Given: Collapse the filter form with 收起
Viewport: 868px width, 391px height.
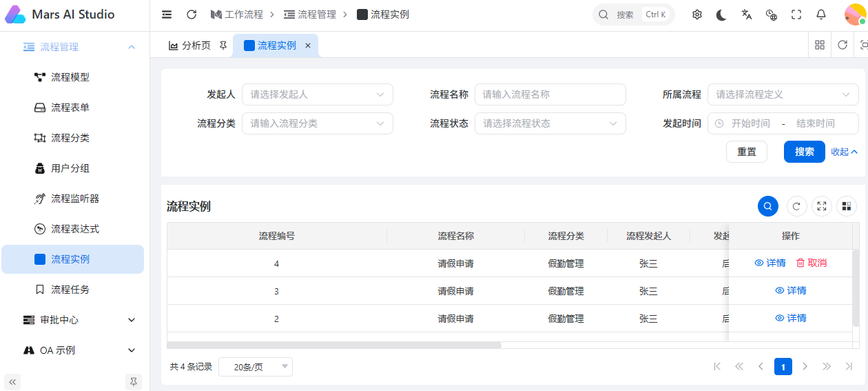Looking at the screenshot, I should (845, 152).
